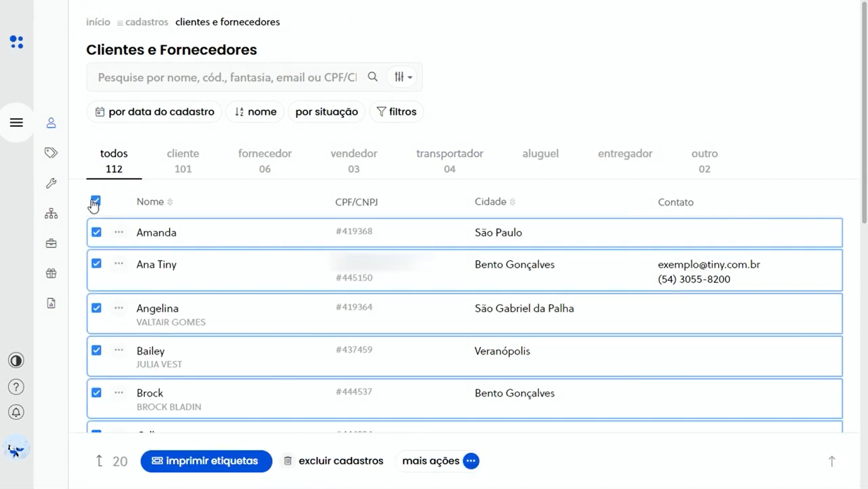Click the wrench icon in sidebar

51,183
